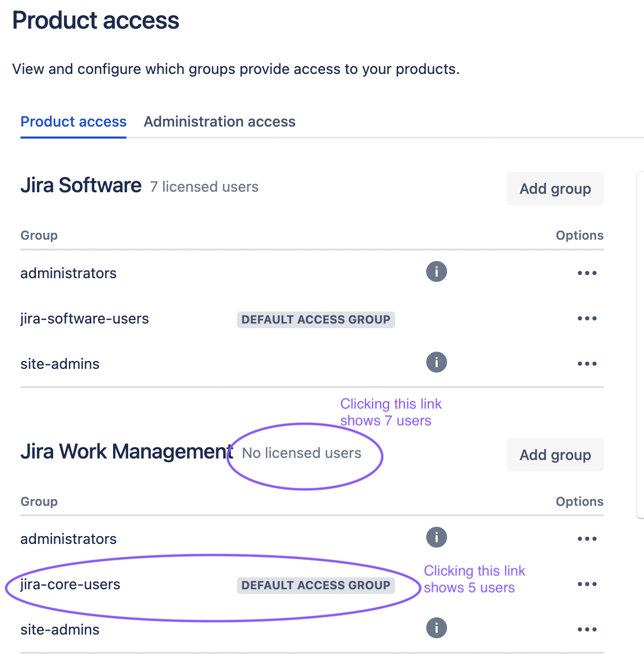The height and width of the screenshot is (657, 644).
Task: Open options menu for jira-core-users group
Action: (x=587, y=584)
